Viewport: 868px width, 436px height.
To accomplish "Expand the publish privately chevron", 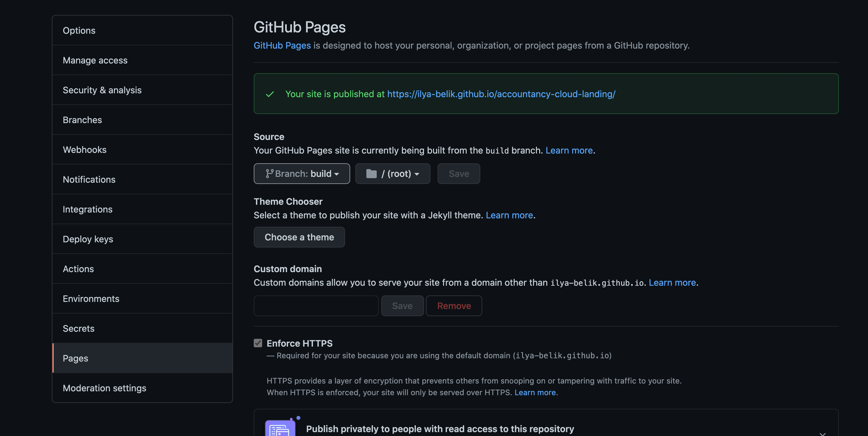I will point(822,433).
